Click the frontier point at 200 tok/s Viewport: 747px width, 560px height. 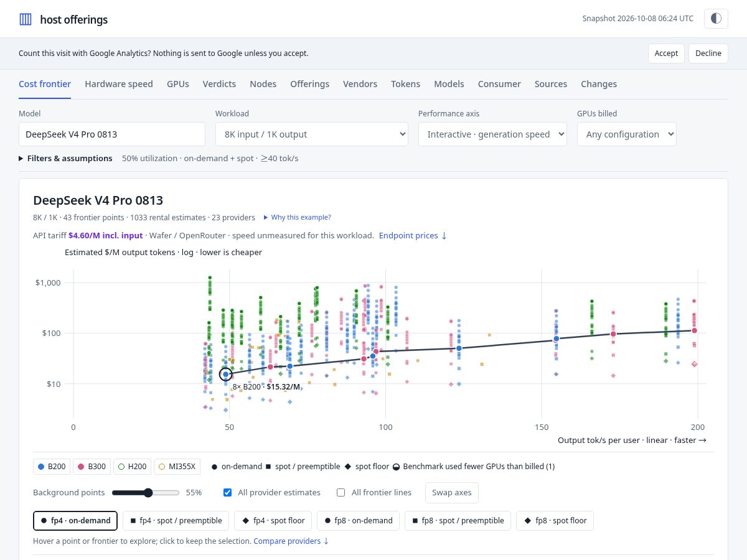pos(694,331)
